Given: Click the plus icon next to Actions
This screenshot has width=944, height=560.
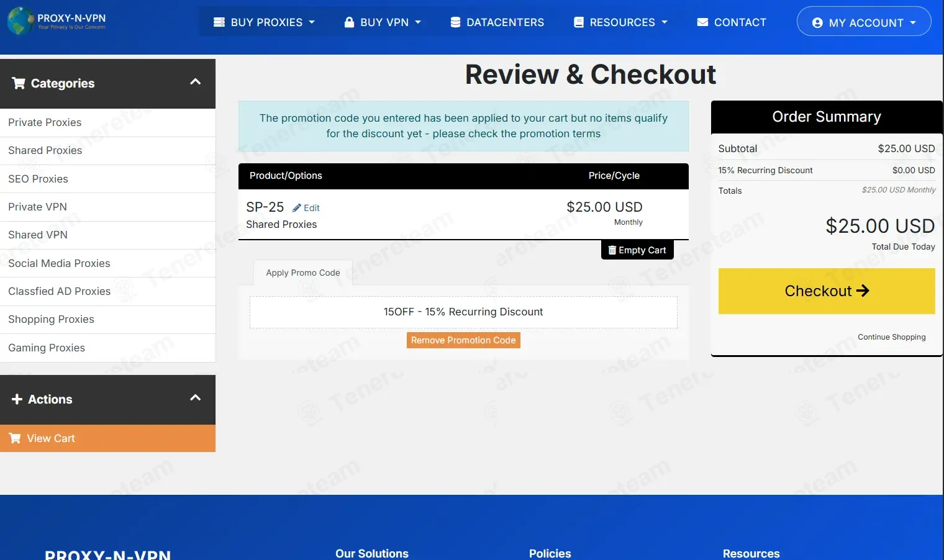Looking at the screenshot, I should pyautogui.click(x=17, y=399).
